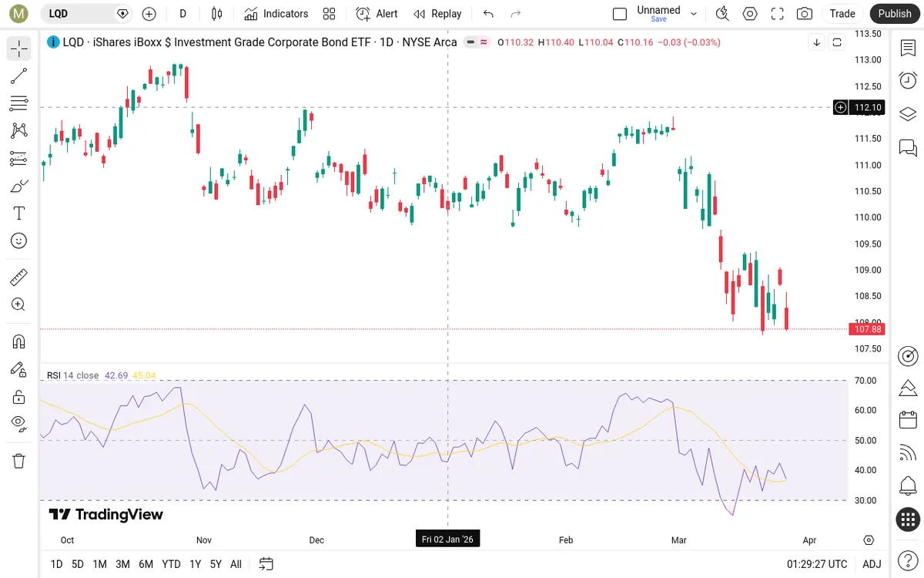Viewport: 924px width, 578px height.
Task: Hide all drawings with eye icon
Action: 19,424
